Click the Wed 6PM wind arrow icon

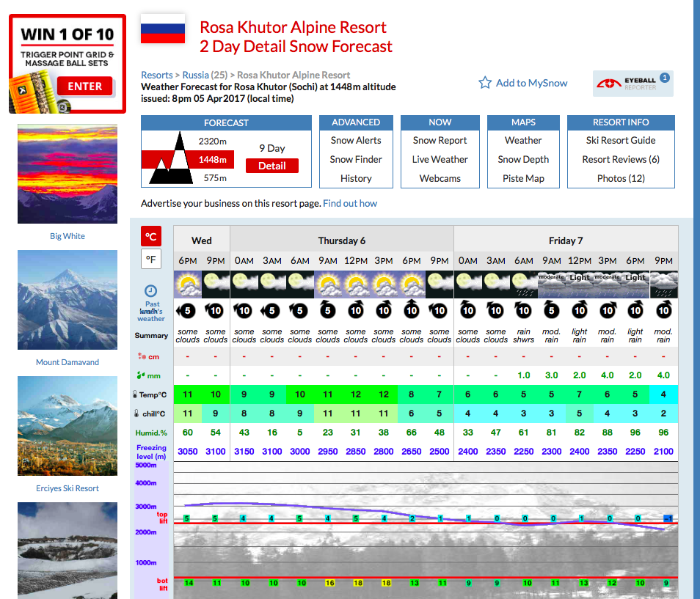[186, 310]
